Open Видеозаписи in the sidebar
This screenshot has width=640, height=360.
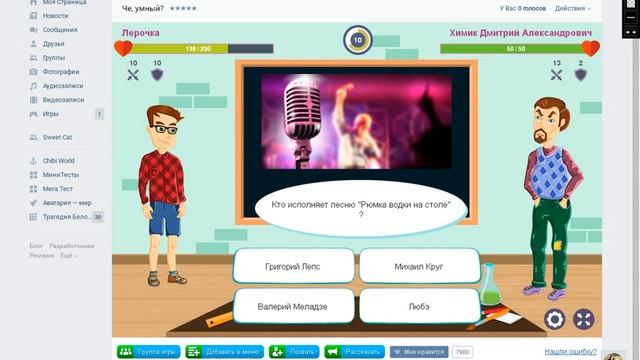pyautogui.click(x=63, y=100)
